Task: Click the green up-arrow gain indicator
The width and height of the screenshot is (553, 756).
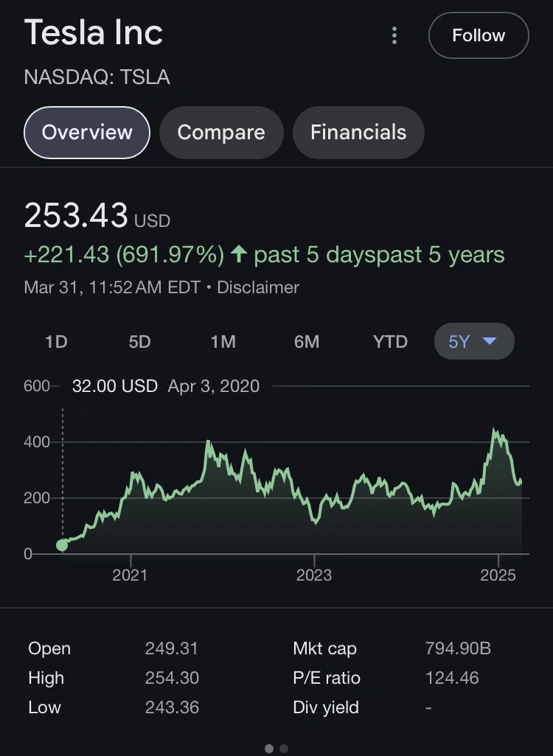Action: [x=238, y=255]
